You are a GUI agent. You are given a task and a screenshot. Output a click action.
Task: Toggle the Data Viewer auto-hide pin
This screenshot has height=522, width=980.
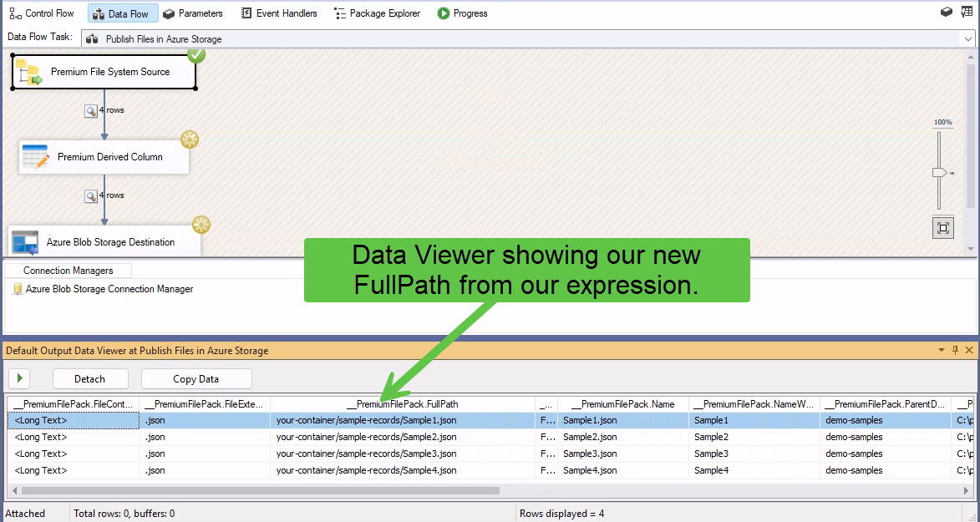coord(955,351)
